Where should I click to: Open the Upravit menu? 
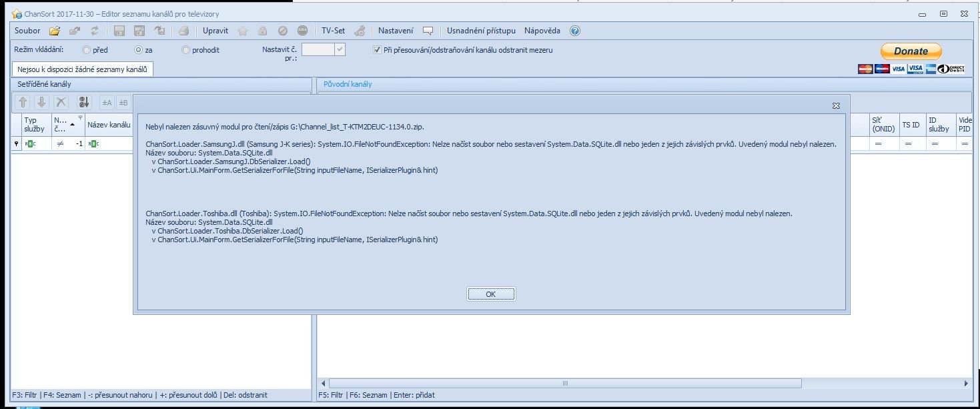(x=215, y=31)
